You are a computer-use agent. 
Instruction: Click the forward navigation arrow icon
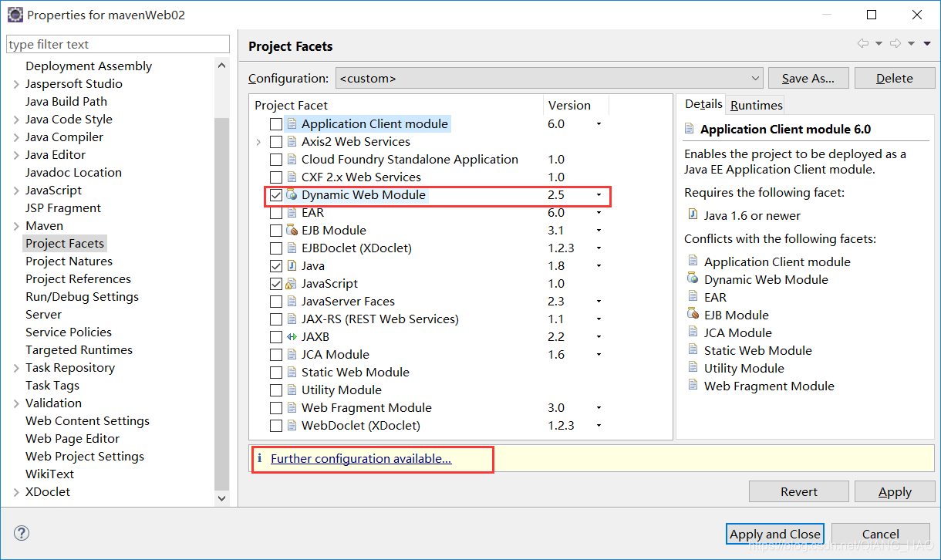click(x=895, y=44)
